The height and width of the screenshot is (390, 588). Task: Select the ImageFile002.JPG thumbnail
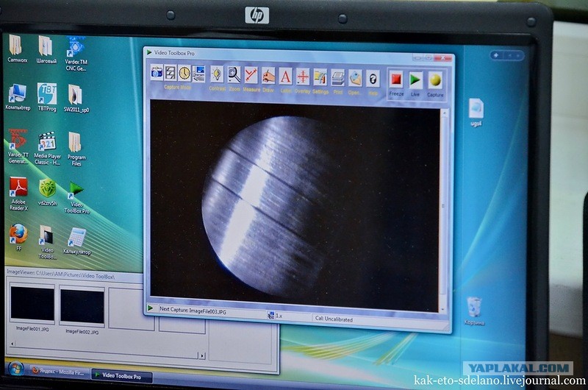pyautogui.click(x=82, y=306)
